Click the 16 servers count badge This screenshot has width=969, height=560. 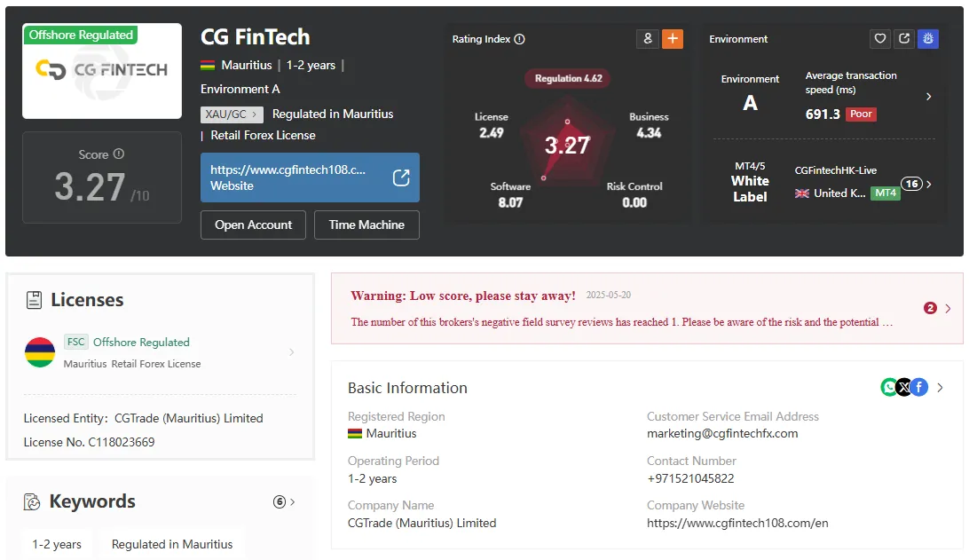click(911, 184)
